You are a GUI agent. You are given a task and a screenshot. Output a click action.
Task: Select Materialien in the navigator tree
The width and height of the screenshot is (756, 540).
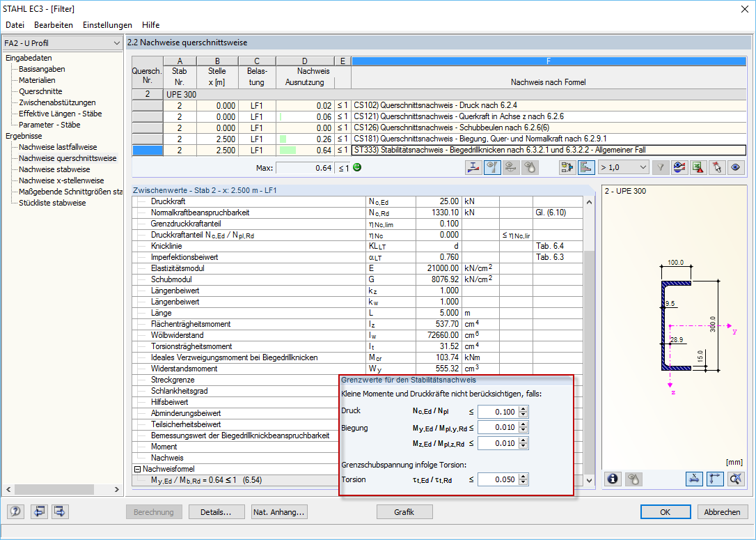(x=37, y=80)
